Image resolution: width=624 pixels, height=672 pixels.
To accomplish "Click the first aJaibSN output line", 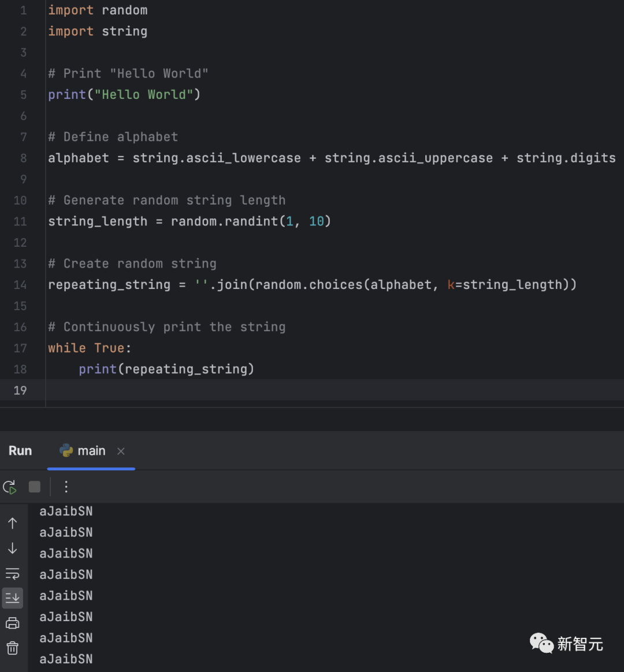I will pos(66,511).
